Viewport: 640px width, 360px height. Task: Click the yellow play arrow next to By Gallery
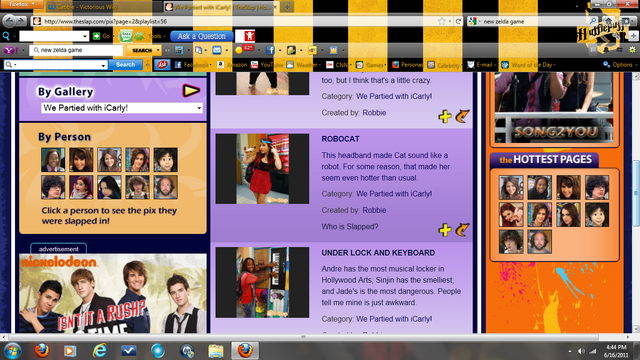pos(191,91)
